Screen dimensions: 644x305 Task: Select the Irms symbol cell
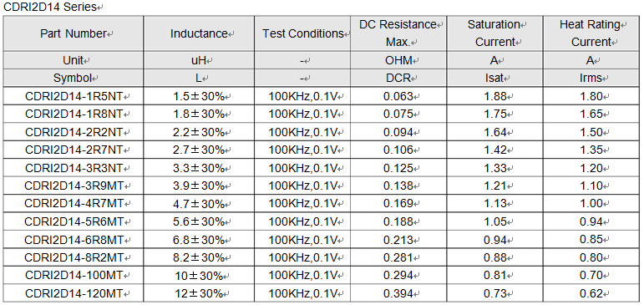(x=591, y=78)
